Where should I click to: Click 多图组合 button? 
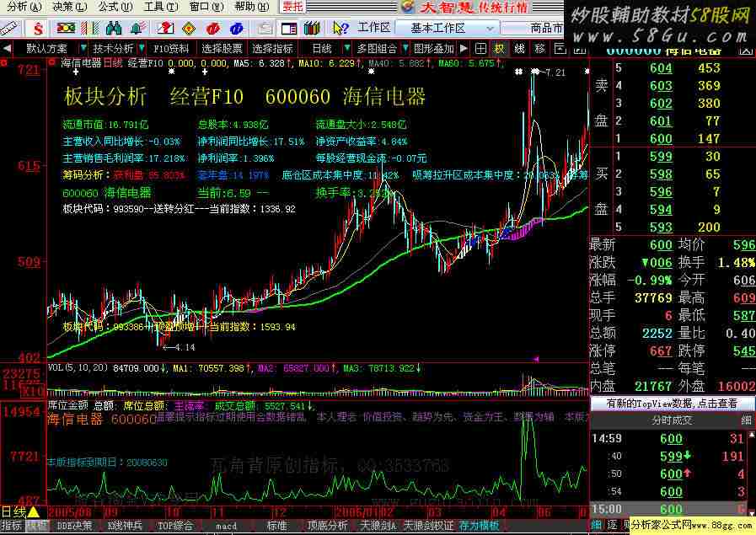[x=377, y=48]
